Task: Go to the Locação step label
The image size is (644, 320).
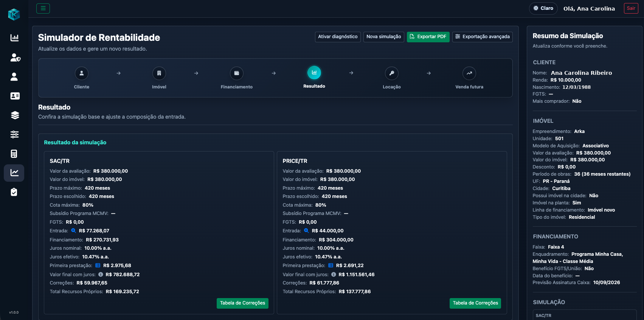Action: (392, 87)
